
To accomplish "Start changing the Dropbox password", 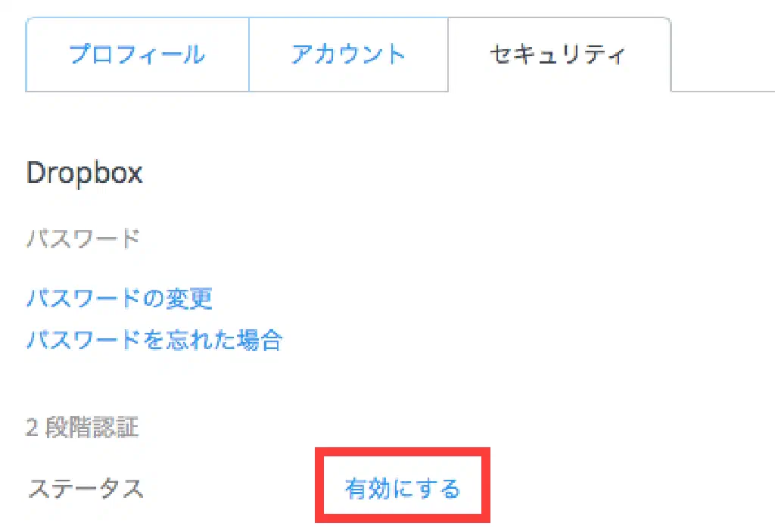I will 120,298.
